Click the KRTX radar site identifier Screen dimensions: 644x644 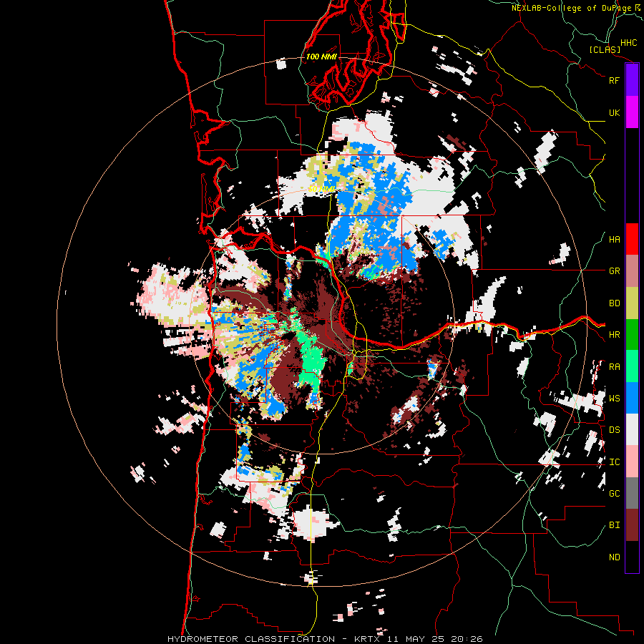(x=367, y=639)
